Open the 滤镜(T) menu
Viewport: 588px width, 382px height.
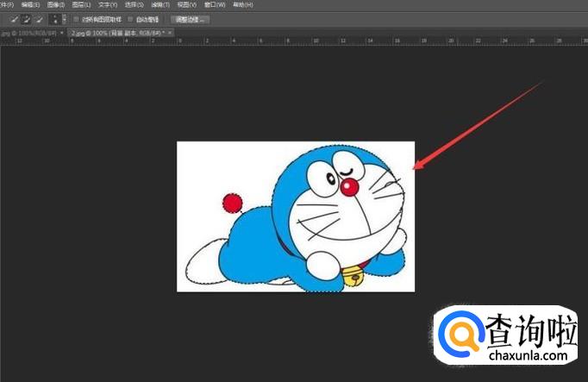160,5
